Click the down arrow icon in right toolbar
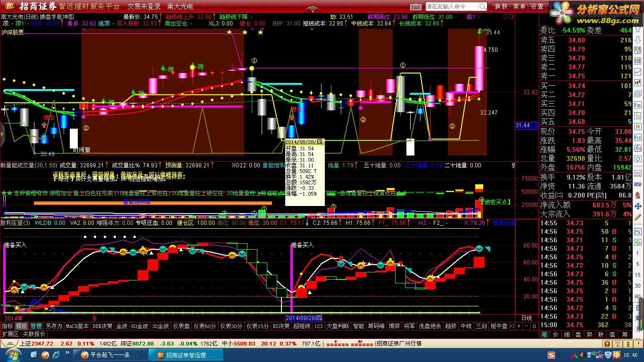 (x=638, y=40)
